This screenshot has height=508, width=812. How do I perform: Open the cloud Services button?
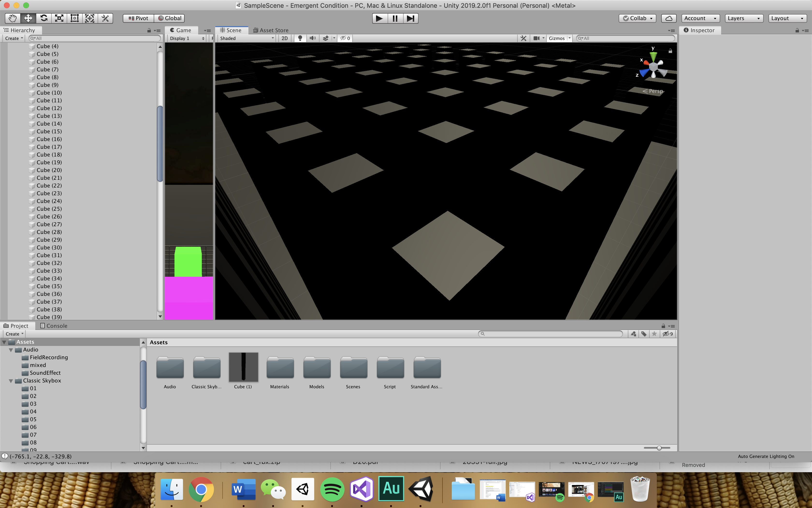click(x=668, y=18)
